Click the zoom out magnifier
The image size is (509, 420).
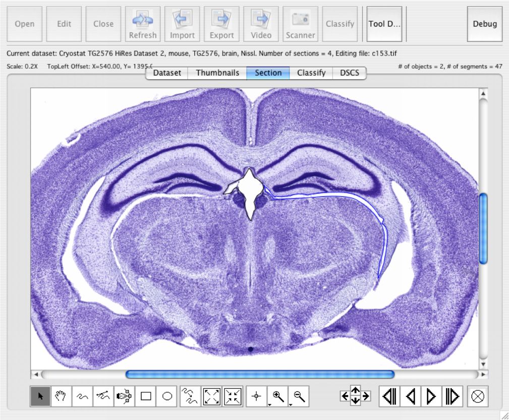(x=299, y=396)
